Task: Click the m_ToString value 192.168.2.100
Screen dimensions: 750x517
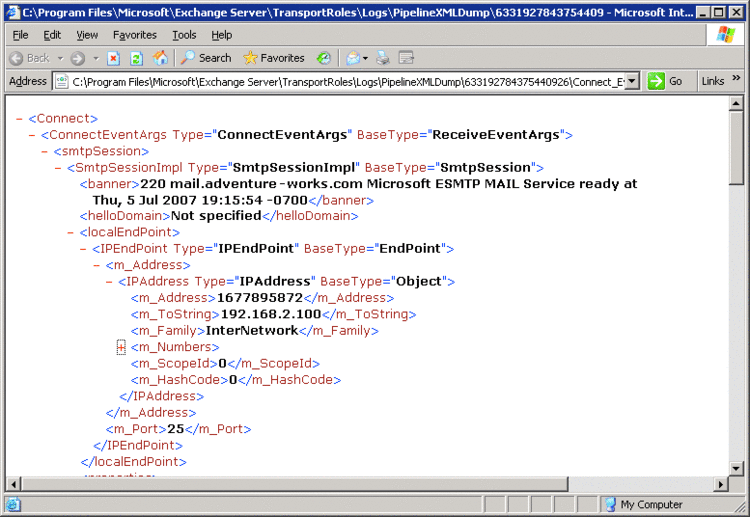Action: [x=271, y=314]
